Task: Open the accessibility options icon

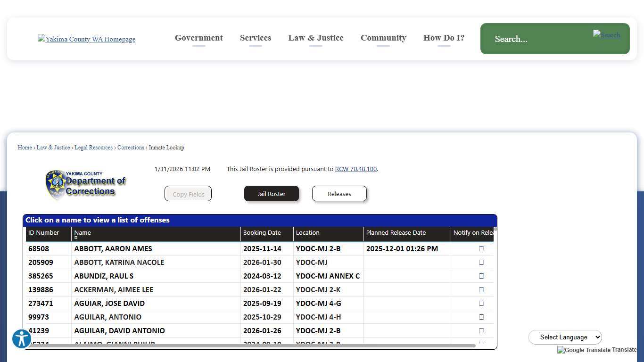Action: [21, 338]
